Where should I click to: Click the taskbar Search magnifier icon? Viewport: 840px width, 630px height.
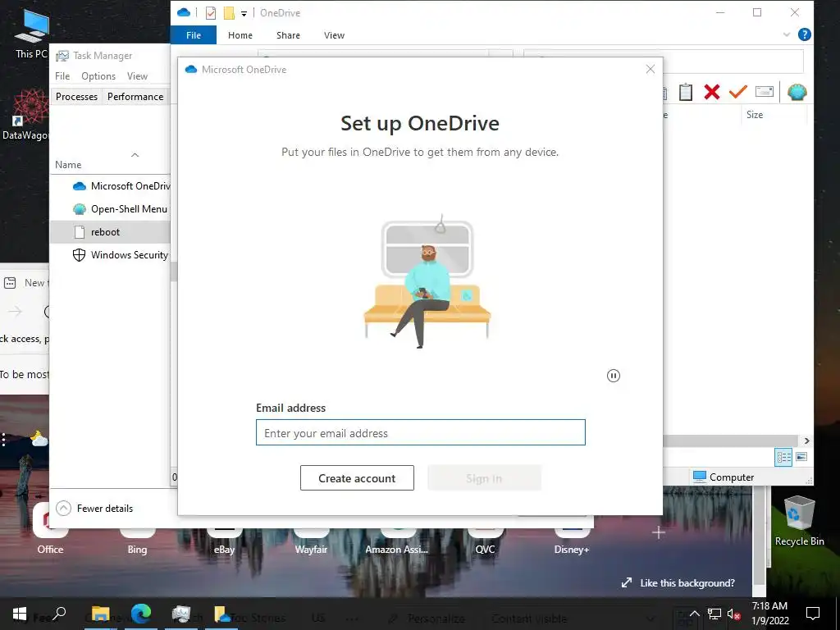[58, 614]
